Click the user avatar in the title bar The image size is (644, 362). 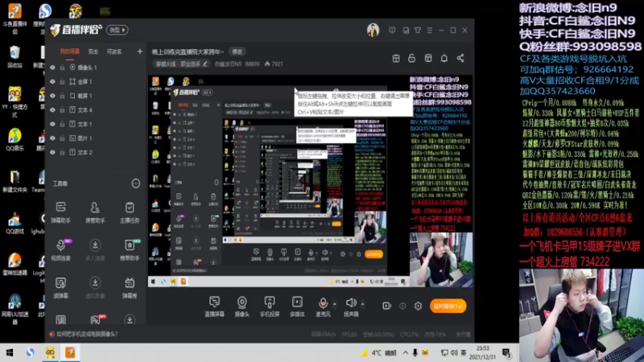coord(373,30)
